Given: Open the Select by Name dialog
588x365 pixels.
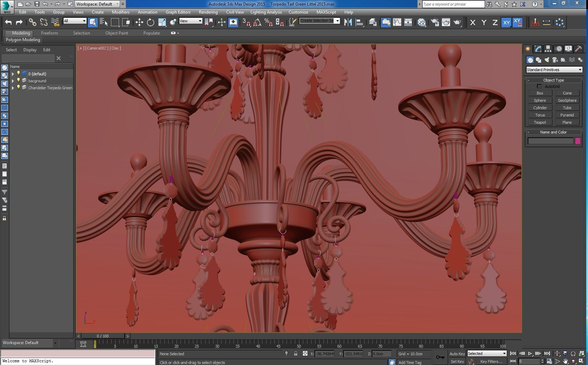Looking at the screenshot, I should coord(104,22).
